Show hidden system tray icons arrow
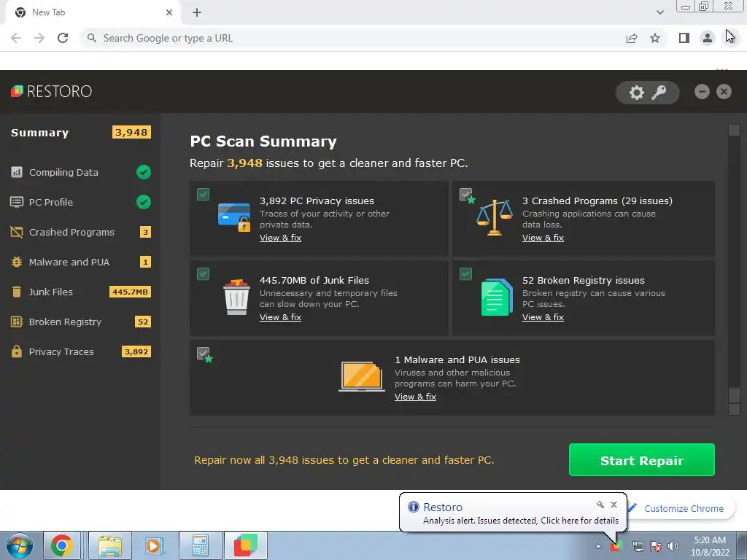747x560 pixels. [x=598, y=546]
